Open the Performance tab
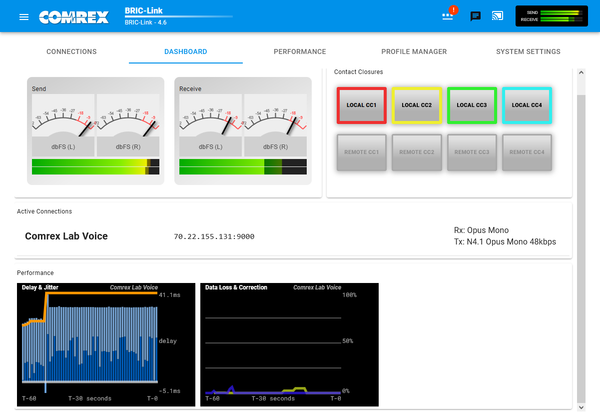This screenshot has width=600, height=419. [x=300, y=52]
